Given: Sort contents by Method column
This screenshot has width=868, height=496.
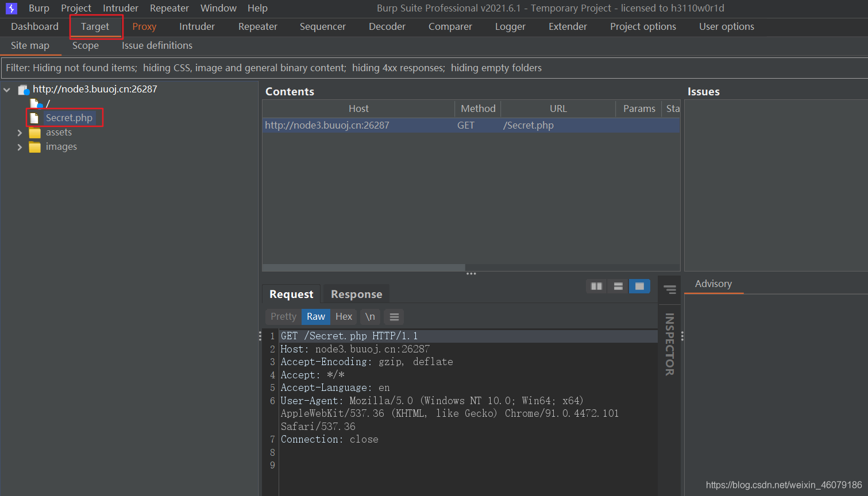Looking at the screenshot, I should tap(478, 108).
